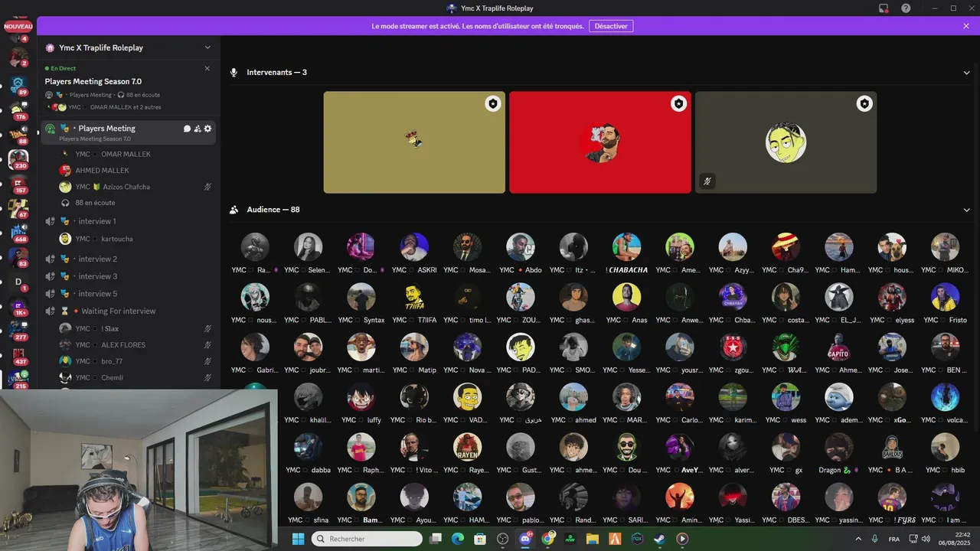Open the server icon with badge 437

[x=18, y=355]
